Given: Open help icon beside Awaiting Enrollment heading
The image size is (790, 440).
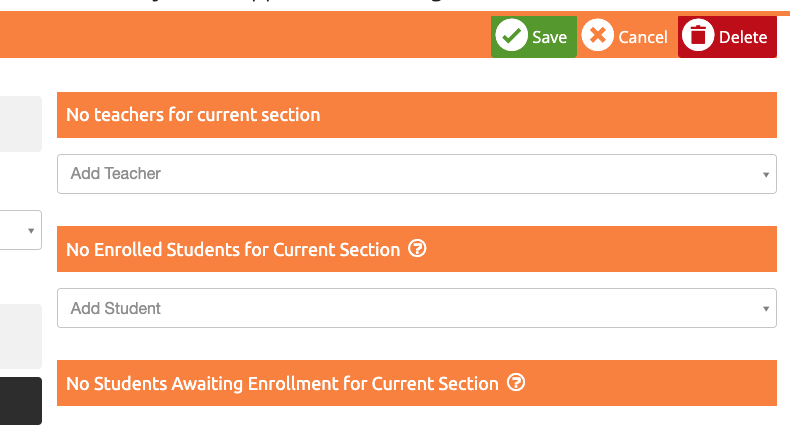Looking at the screenshot, I should [516, 383].
